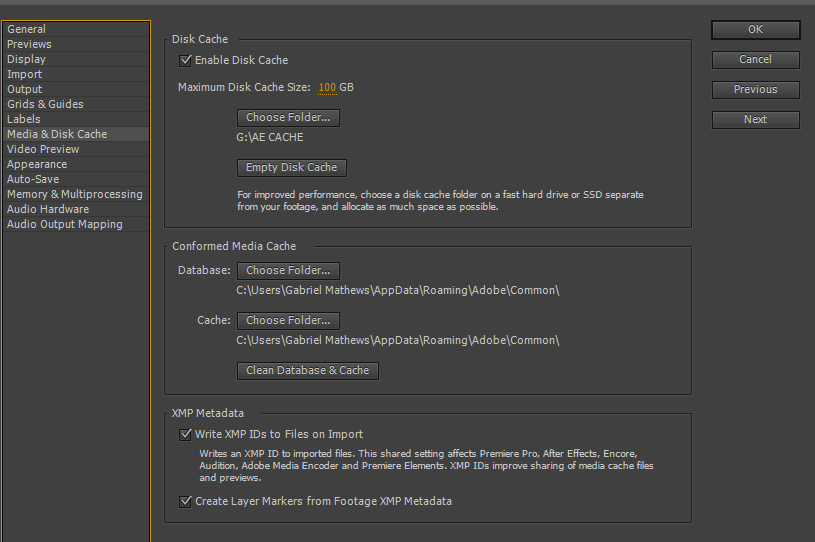The height and width of the screenshot is (542, 815).
Task: Choose a folder for the Disk Cache
Action: [288, 118]
